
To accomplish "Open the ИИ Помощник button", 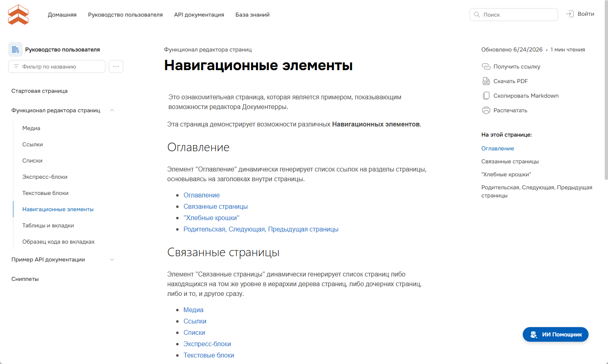I will pos(555,334).
